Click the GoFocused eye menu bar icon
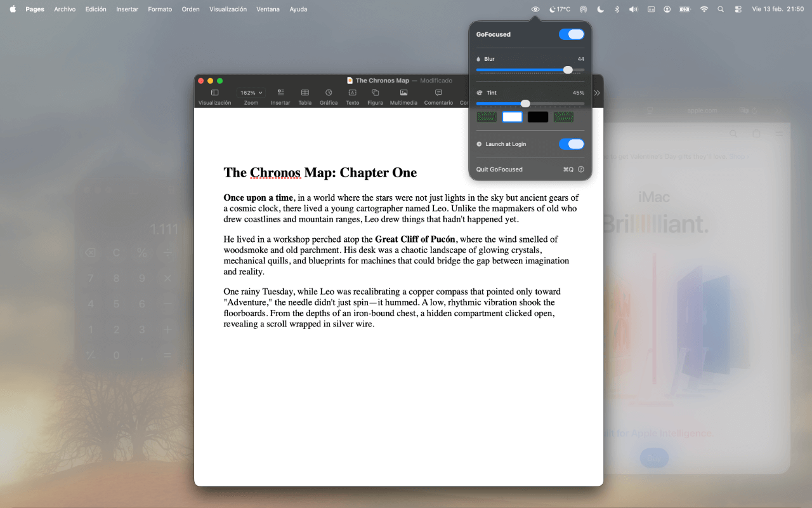The image size is (812, 508). [x=535, y=10]
